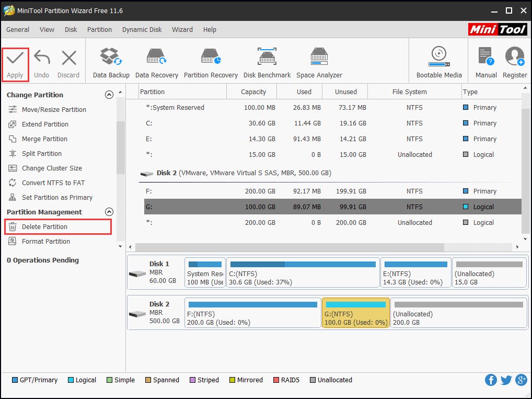
Task: Select Change Cluster Size
Action: click(x=52, y=168)
